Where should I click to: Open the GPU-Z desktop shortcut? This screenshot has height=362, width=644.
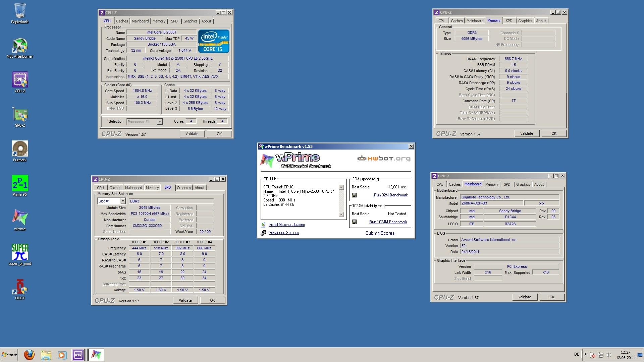pyautogui.click(x=20, y=117)
